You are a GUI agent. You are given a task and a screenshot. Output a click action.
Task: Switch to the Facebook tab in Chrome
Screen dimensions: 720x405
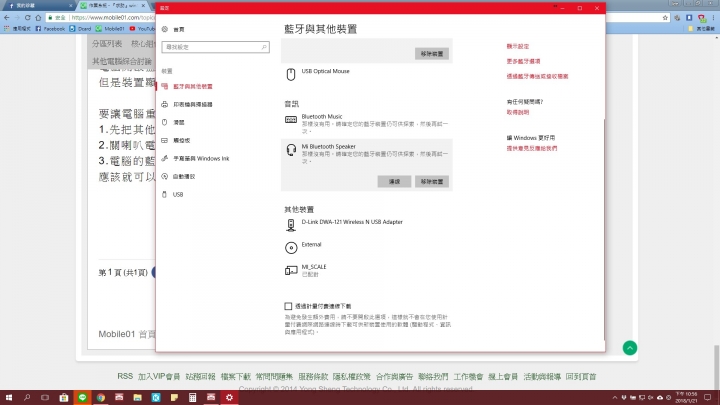pyautogui.click(x=38, y=6)
